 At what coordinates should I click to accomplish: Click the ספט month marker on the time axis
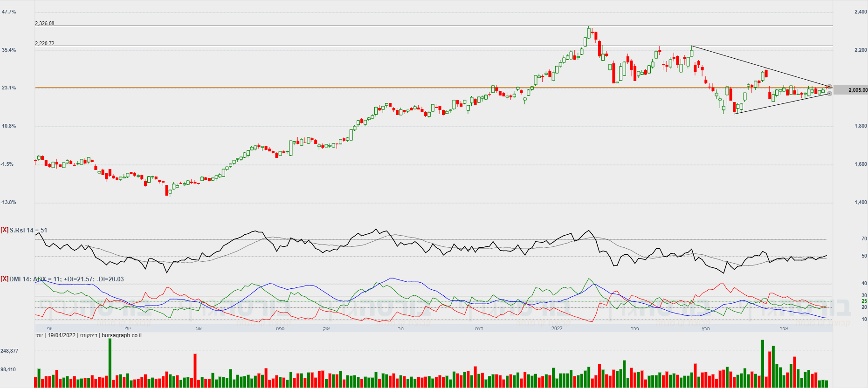point(280,328)
